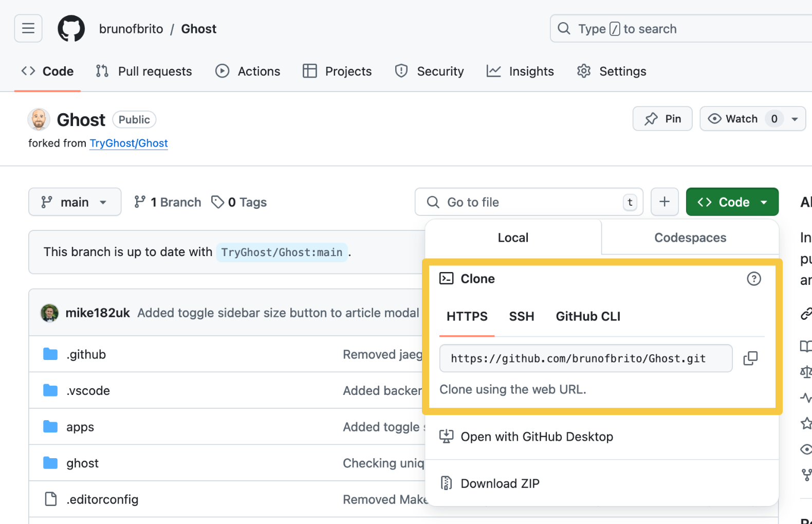Image resolution: width=812 pixels, height=524 pixels.
Task: Pin the Ghost repository
Action: tap(662, 119)
